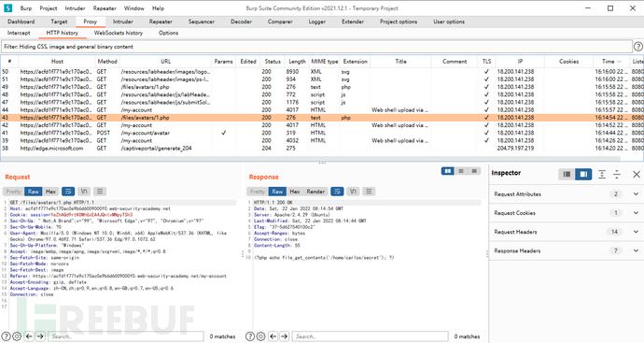Viewport: 644px width, 343px height.
Task: Click the Request search input field
Action: click(x=126, y=336)
